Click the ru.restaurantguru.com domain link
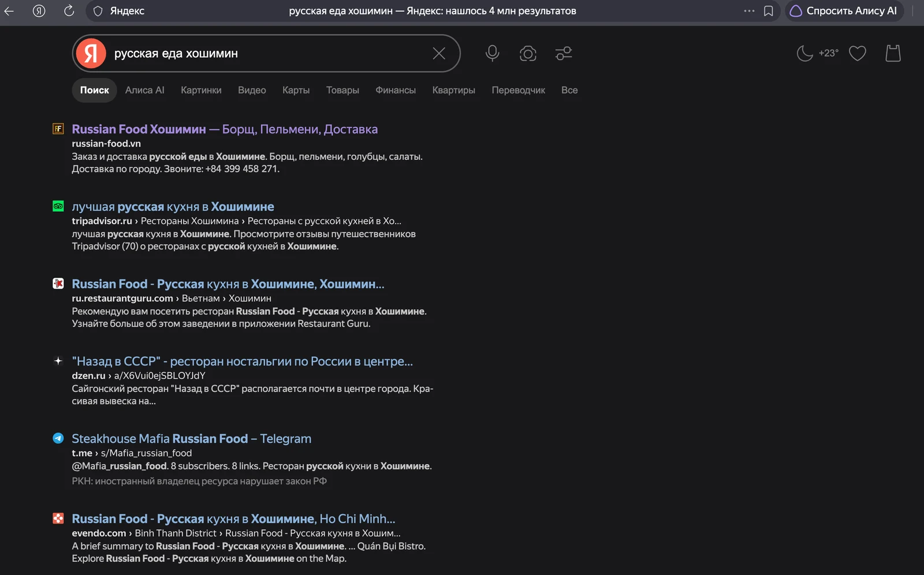 (x=122, y=298)
